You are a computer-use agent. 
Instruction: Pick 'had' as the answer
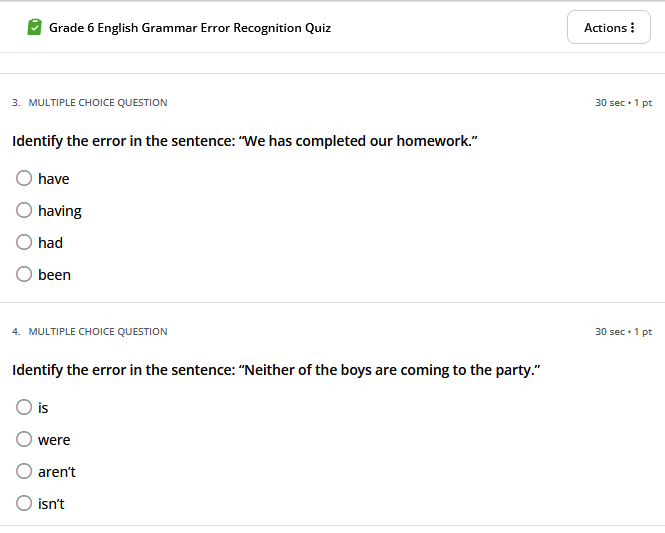click(x=25, y=243)
